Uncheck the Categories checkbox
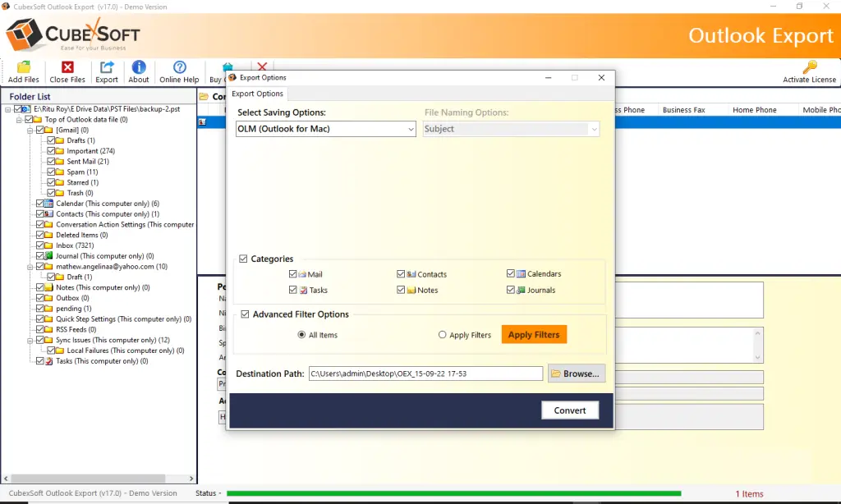 pyautogui.click(x=243, y=259)
